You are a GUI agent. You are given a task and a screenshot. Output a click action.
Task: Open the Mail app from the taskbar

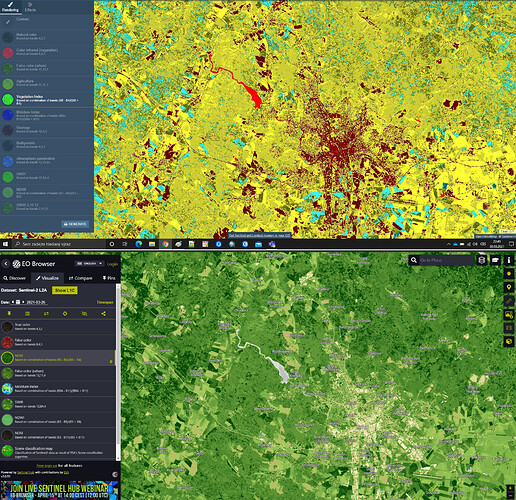pyautogui.click(x=258, y=244)
